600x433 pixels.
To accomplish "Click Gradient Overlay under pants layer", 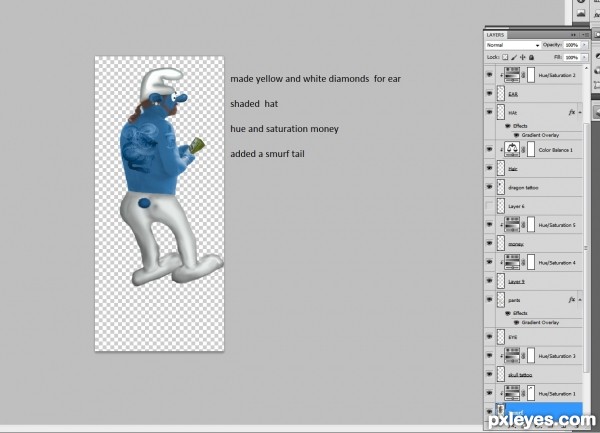I will point(540,322).
